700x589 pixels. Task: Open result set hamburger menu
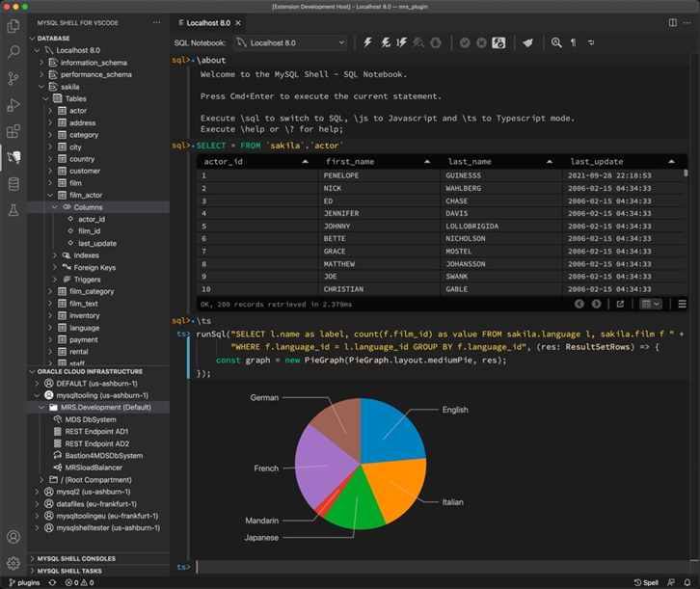coord(682,304)
